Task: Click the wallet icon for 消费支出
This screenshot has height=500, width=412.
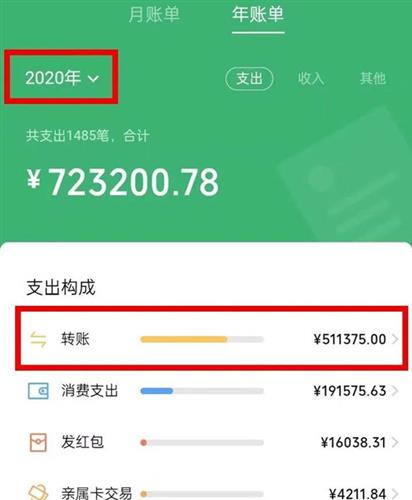Action: pyautogui.click(x=38, y=391)
